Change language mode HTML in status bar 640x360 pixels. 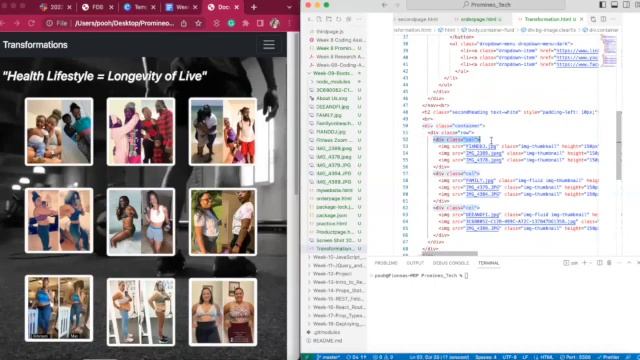(544, 357)
